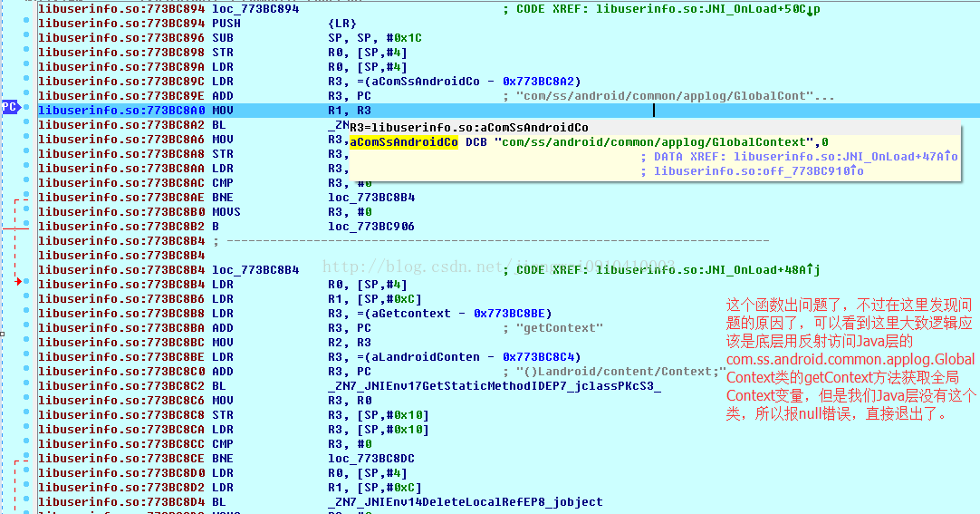Image resolution: width=980 pixels, height=514 pixels.
Task: Toggle breakpoint dot at address 773BC8A8
Action: tap(26, 150)
